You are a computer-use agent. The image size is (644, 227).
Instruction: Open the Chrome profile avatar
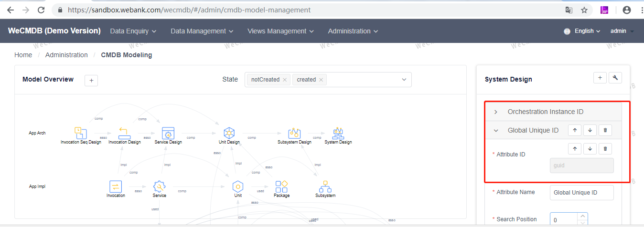(627, 10)
